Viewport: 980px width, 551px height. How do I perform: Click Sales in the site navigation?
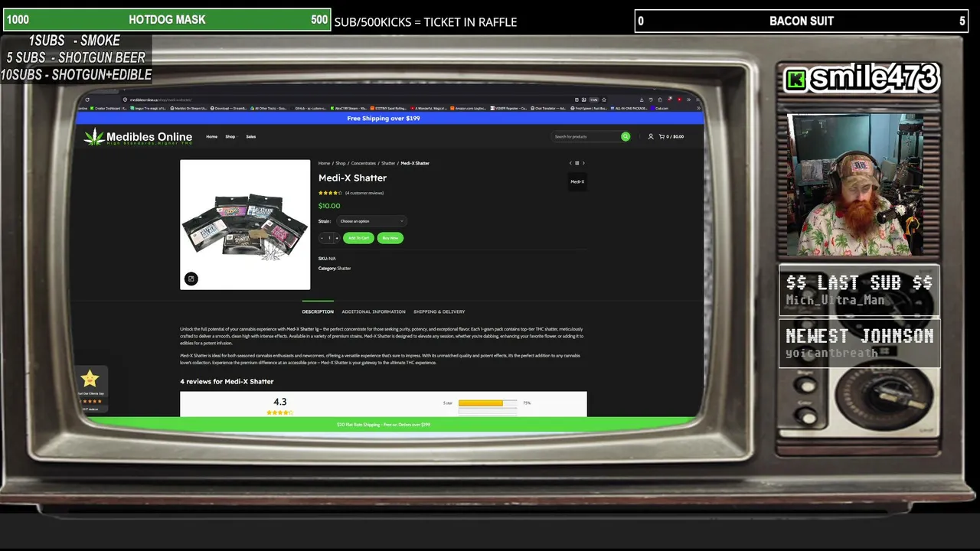pos(251,137)
